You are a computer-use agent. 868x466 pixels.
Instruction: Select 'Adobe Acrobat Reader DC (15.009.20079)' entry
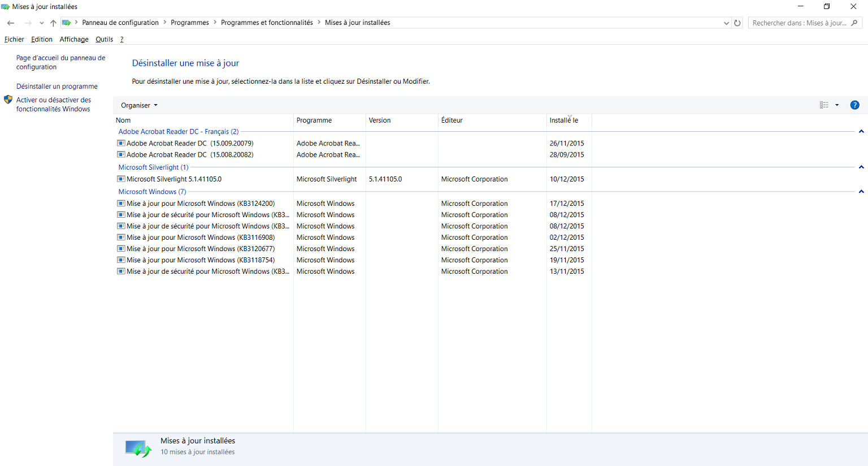pyautogui.click(x=190, y=144)
